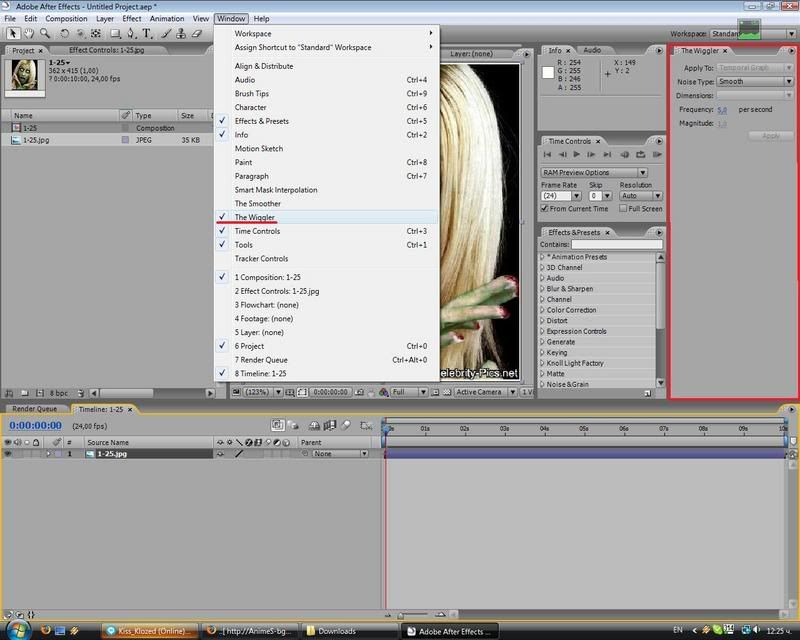Image resolution: width=800 pixels, height=640 pixels.
Task: Open the Composition menu
Action: tap(66, 19)
